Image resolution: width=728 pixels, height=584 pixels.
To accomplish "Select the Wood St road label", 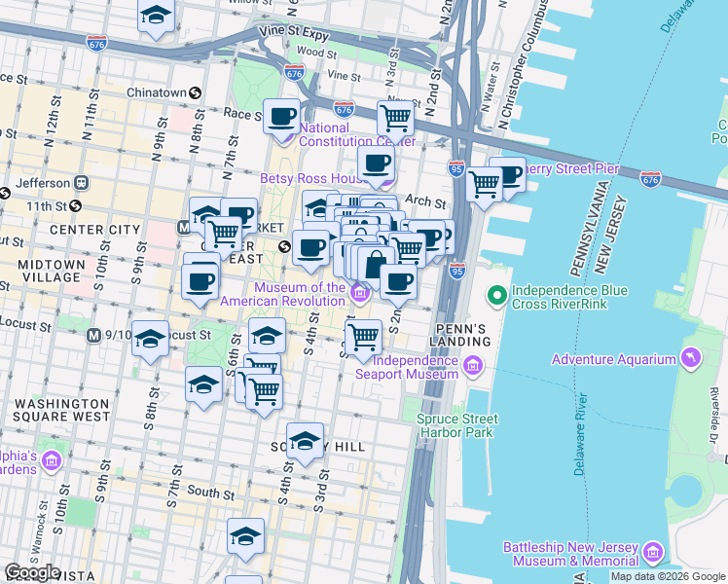I will [316, 52].
